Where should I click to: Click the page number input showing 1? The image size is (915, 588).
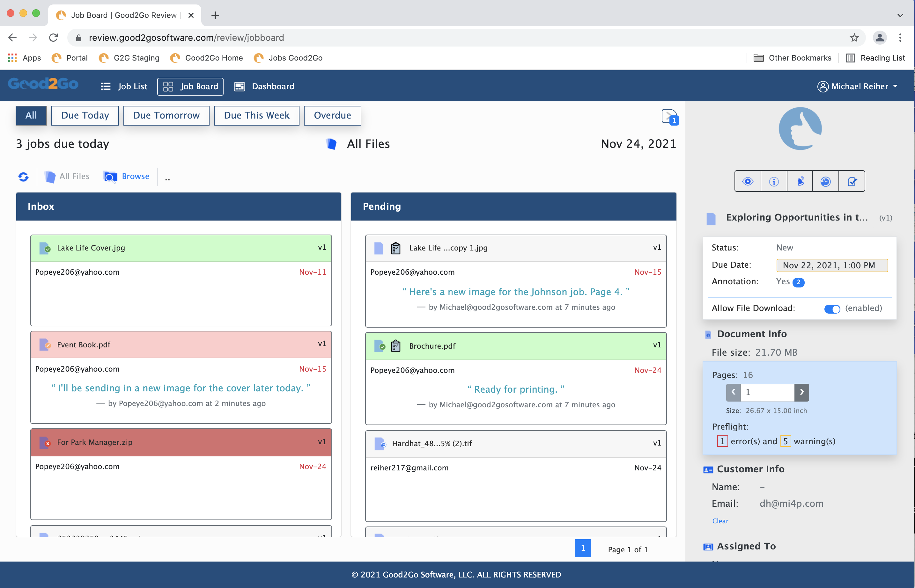click(x=767, y=392)
